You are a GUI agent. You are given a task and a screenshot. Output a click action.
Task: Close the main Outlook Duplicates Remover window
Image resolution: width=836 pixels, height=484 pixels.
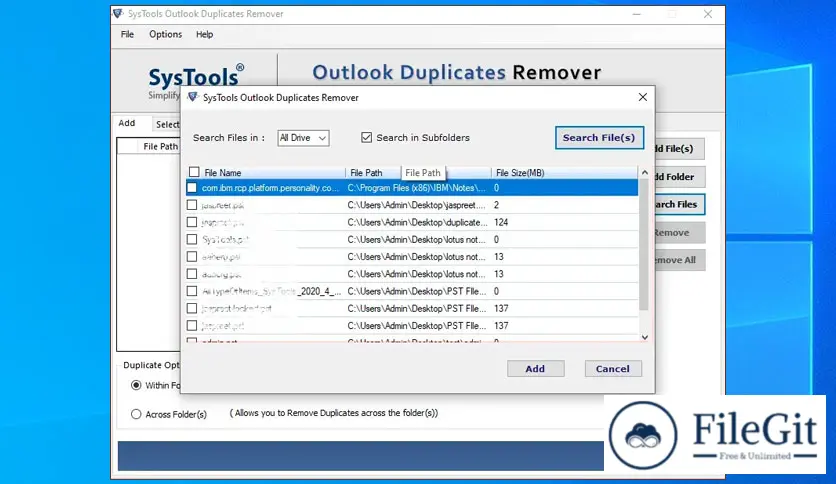tap(708, 14)
